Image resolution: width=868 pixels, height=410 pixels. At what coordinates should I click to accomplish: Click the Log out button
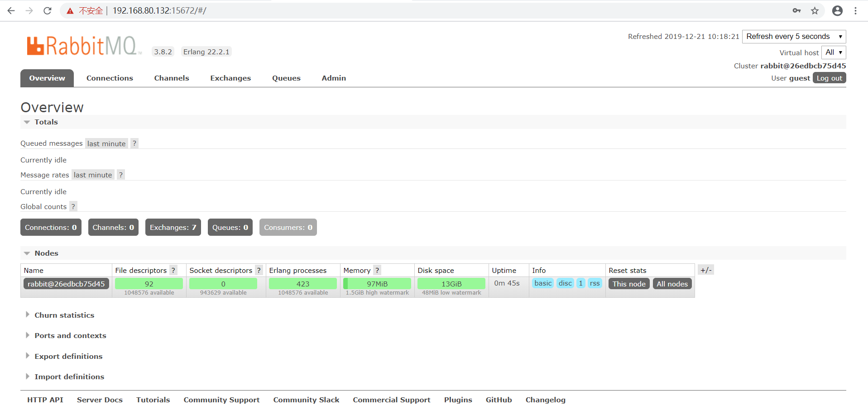pyautogui.click(x=830, y=78)
